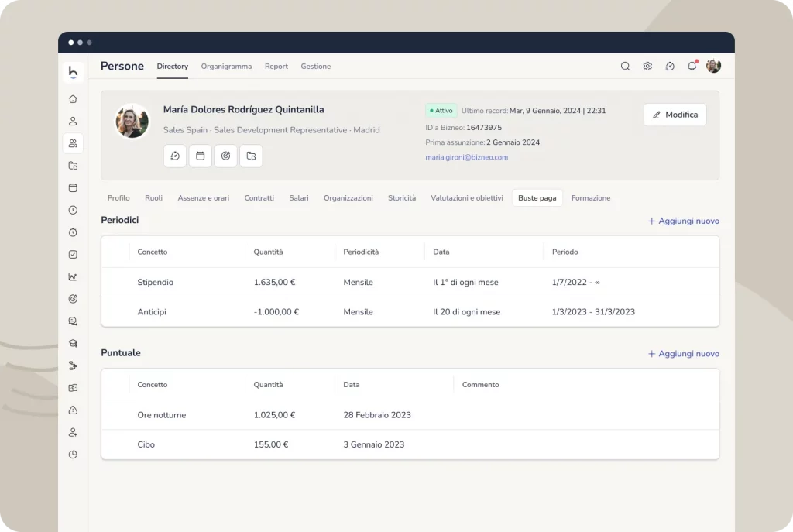Switch to the Report tab
The height and width of the screenshot is (532, 793).
pyautogui.click(x=276, y=67)
